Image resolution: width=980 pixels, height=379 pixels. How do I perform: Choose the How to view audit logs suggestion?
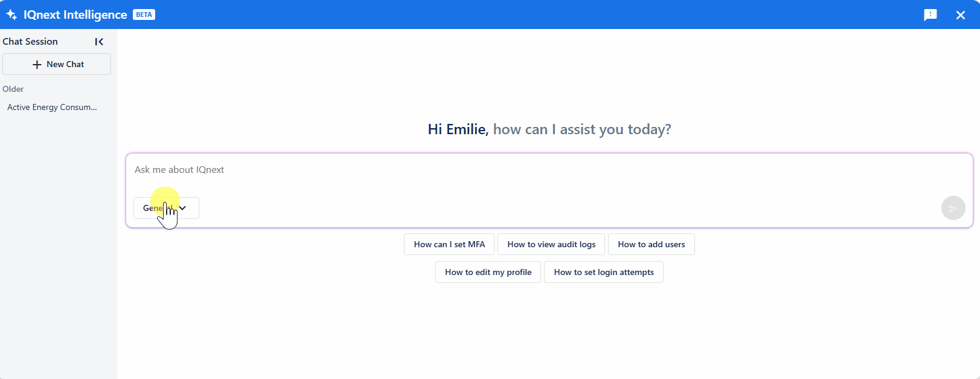click(x=551, y=244)
